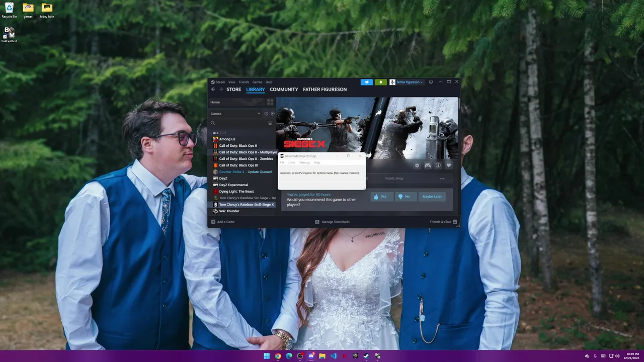
Task: Launch Microsoft Edge from the taskbar
Action: [x=289, y=356]
